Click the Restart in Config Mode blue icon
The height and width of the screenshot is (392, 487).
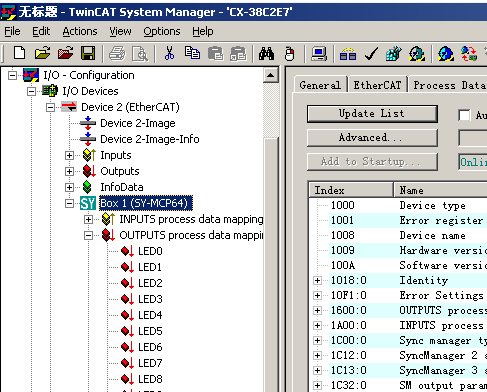tap(446, 53)
